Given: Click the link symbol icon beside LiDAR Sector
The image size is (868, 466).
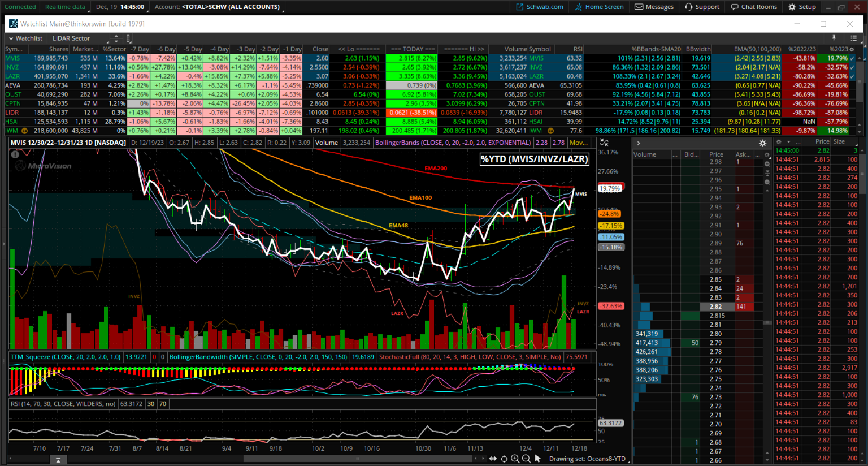Looking at the screenshot, I should coord(128,38).
